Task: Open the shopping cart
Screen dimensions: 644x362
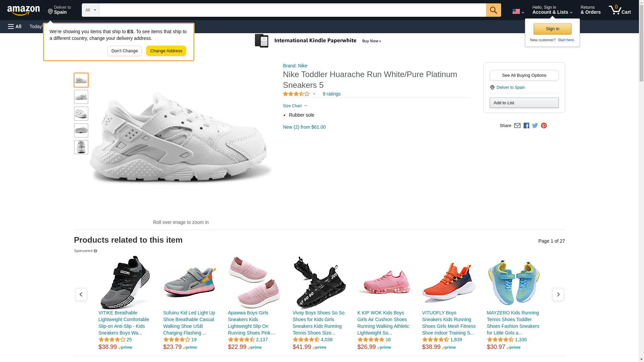Action: coord(620,10)
